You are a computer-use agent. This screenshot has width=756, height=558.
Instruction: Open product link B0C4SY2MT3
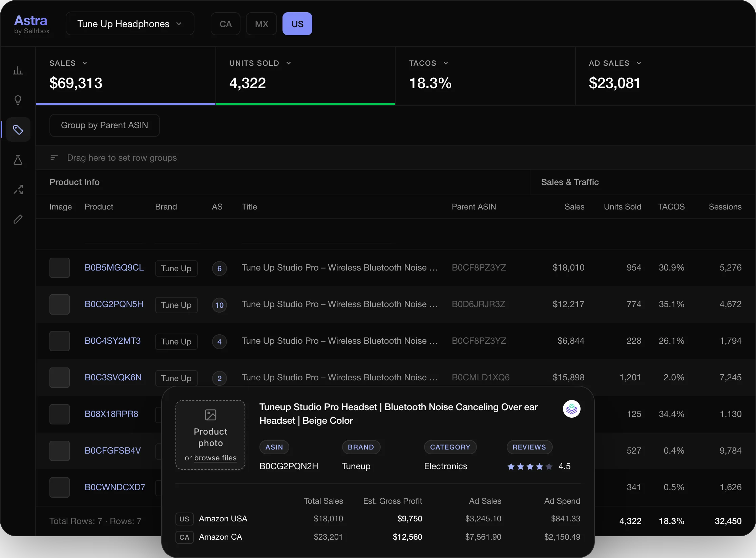point(112,341)
